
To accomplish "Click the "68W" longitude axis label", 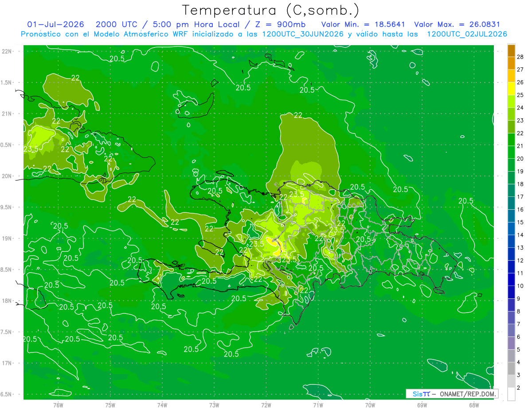I will (x=474, y=405).
